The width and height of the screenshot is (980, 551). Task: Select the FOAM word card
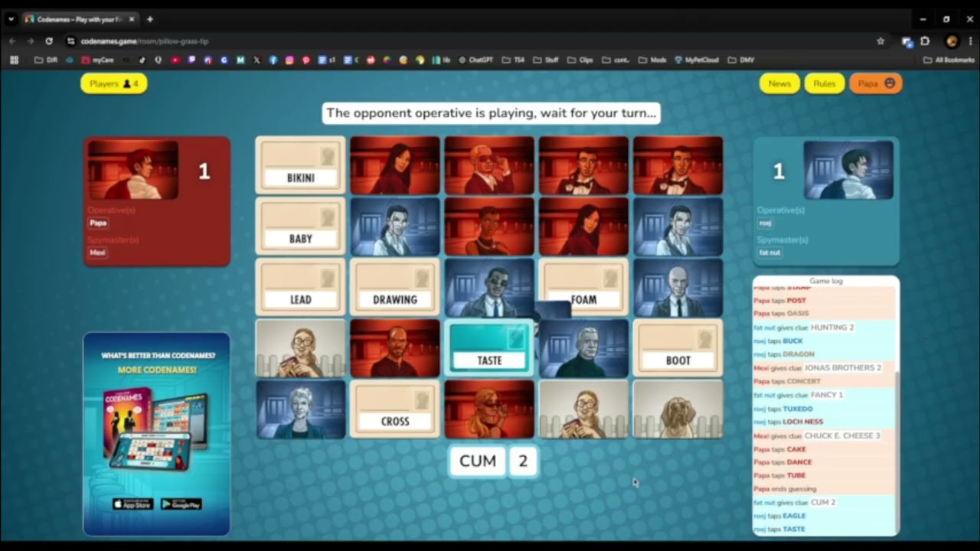583,288
